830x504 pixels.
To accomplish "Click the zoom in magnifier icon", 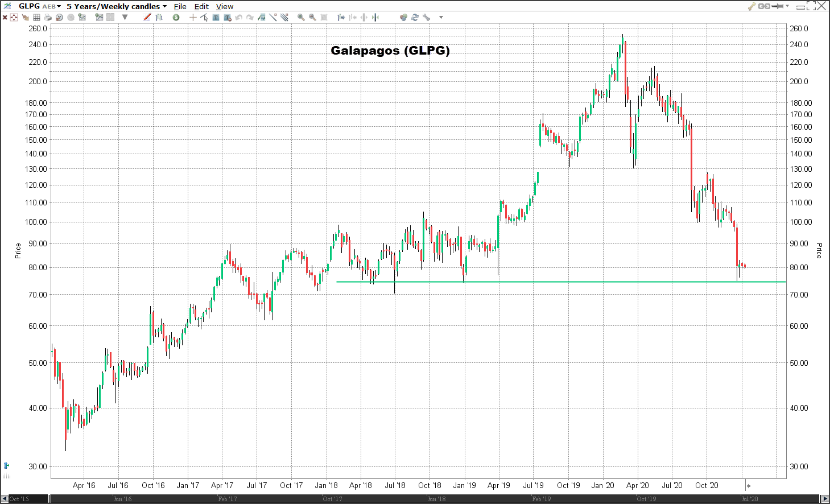I will 301,18.
